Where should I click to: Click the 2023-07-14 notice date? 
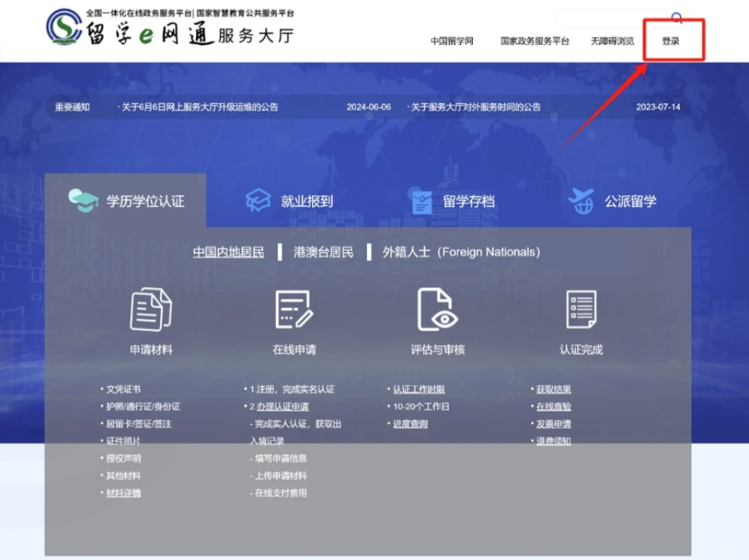pos(658,107)
